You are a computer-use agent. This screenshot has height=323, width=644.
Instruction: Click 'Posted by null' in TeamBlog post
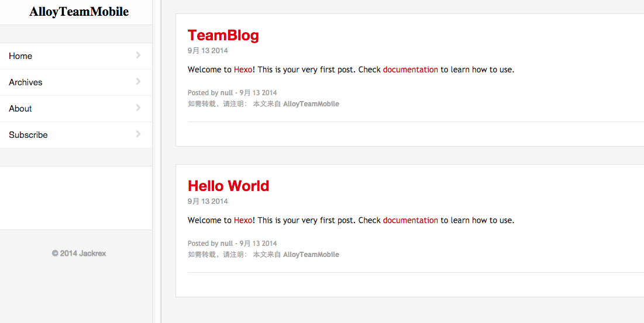210,93
